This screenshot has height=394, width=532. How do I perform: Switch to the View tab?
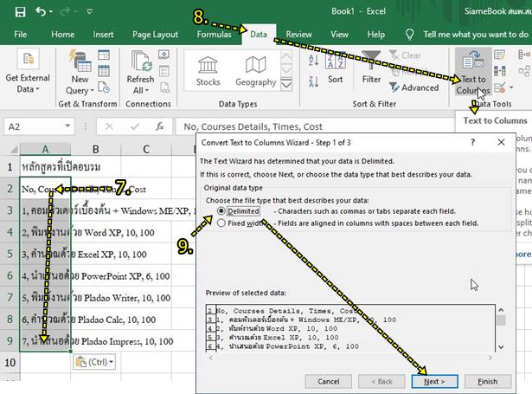pyautogui.click(x=339, y=35)
